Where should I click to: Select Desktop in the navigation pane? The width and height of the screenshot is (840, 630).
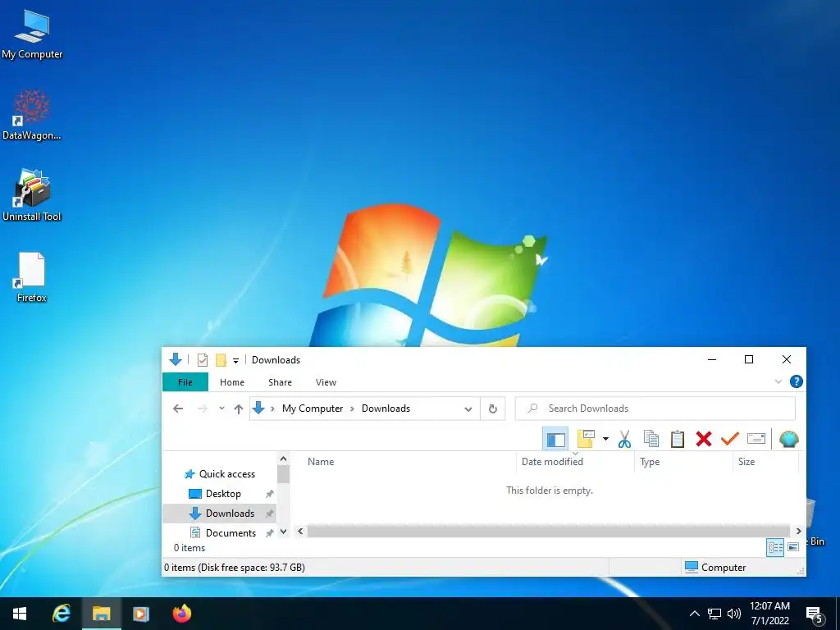223,494
